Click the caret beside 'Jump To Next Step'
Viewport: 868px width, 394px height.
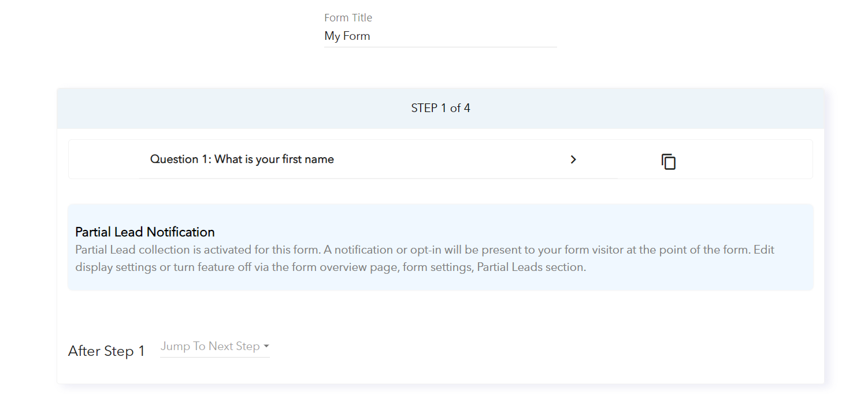266,346
